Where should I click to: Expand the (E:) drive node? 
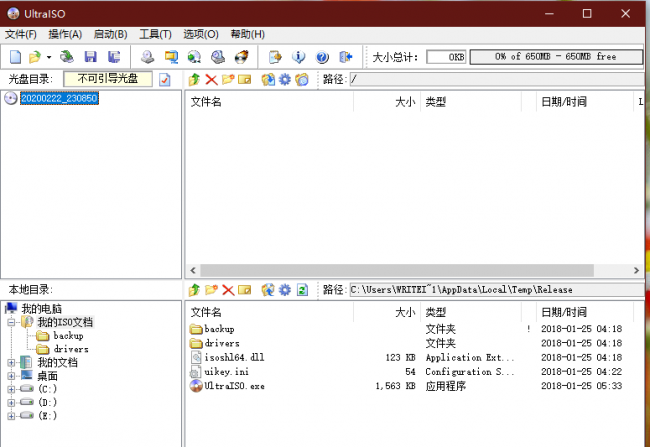click(11, 416)
